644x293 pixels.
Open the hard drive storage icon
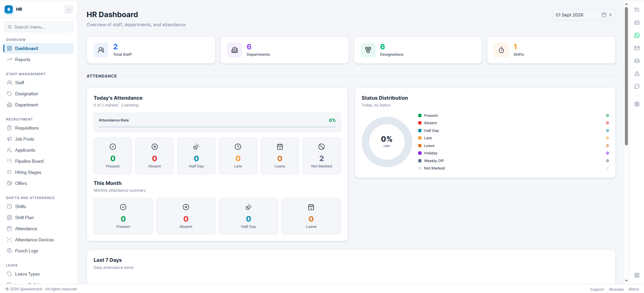(637, 22)
